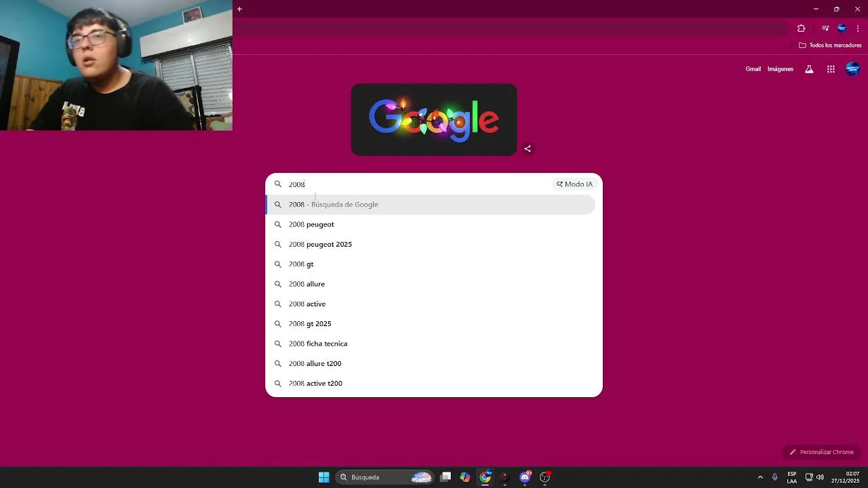Launch Copilot from taskbar
This screenshot has width=868, height=488.
(x=465, y=477)
